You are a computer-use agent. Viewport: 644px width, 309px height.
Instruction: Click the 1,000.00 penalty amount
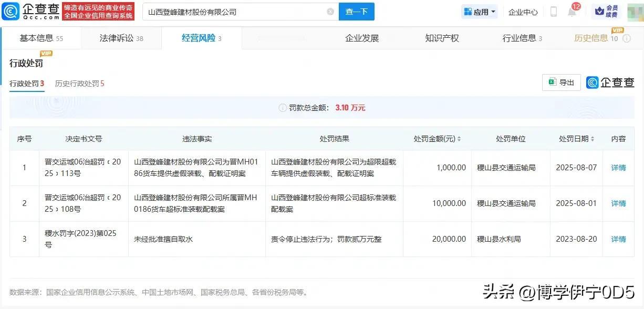pos(451,168)
